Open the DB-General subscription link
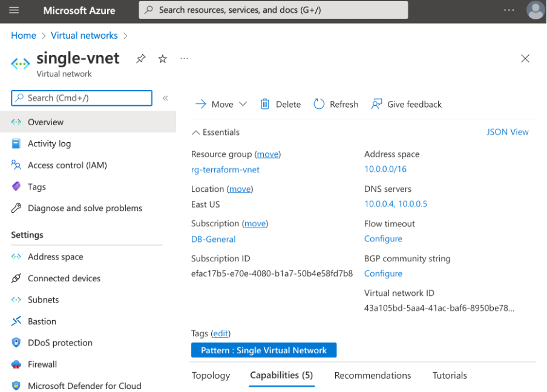The image size is (547, 392). (x=214, y=239)
